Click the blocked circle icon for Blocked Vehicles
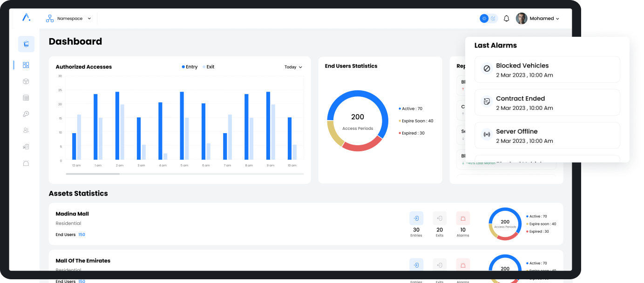This screenshot has width=644, height=283. (x=487, y=68)
